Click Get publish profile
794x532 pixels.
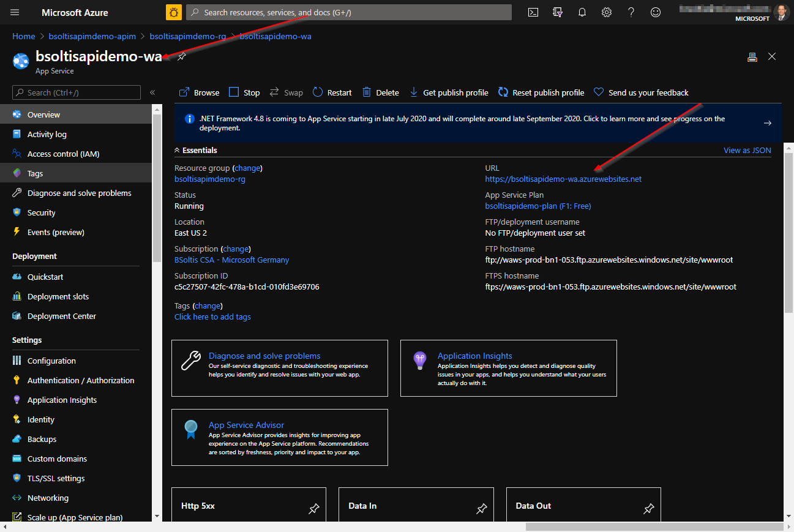[449, 92]
